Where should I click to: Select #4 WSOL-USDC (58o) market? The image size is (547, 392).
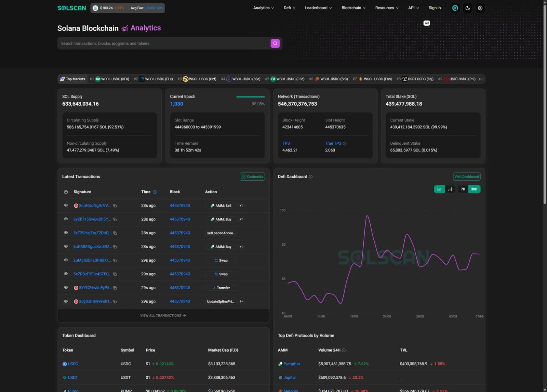point(241,79)
